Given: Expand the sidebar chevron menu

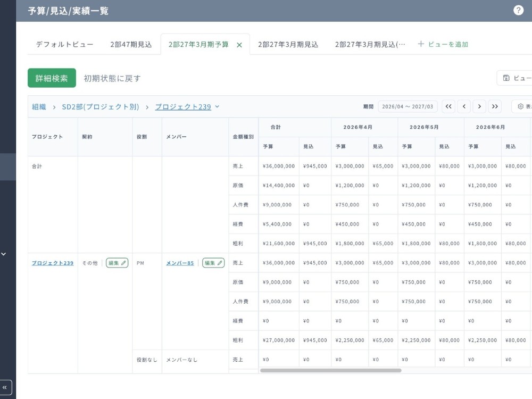Looking at the screenshot, I should (x=4, y=254).
